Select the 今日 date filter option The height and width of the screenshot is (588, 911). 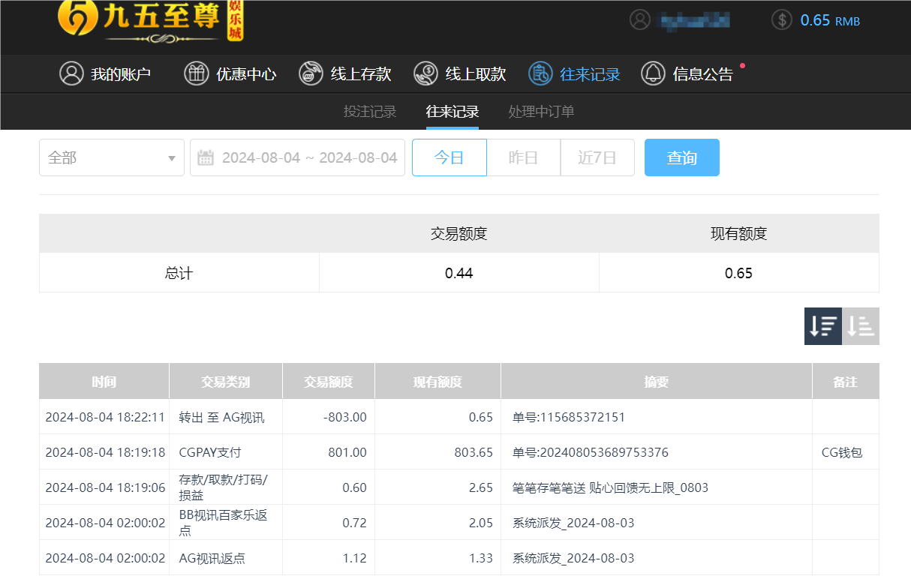(449, 157)
